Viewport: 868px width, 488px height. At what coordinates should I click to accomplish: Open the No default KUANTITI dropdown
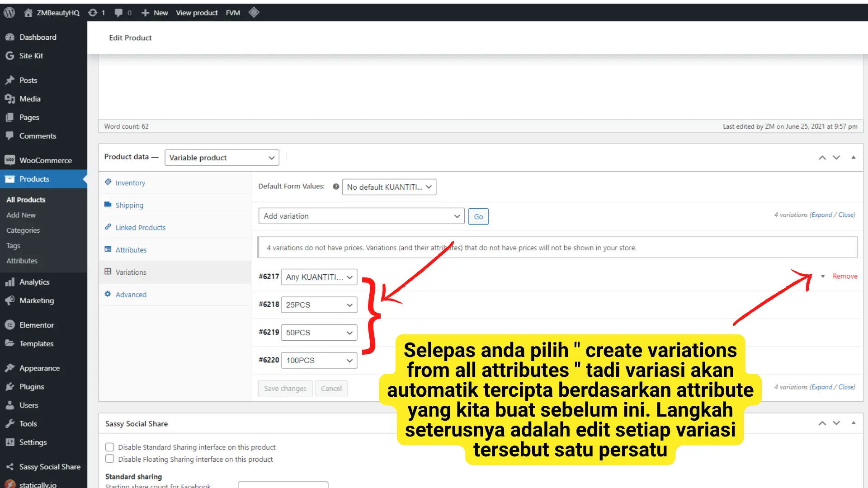click(389, 187)
